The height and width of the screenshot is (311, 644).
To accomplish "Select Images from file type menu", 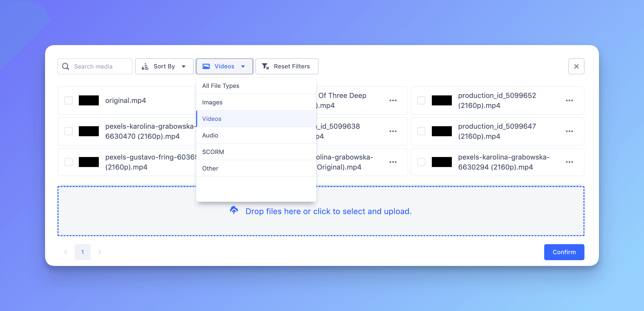I will coord(212,102).
